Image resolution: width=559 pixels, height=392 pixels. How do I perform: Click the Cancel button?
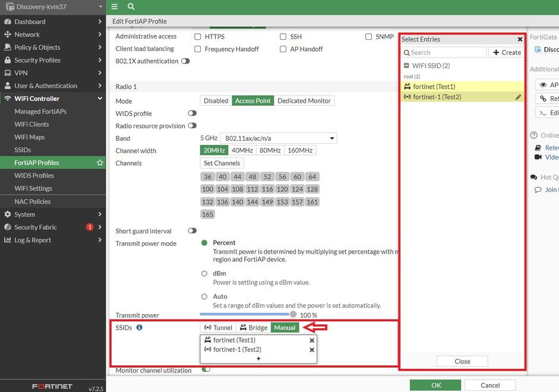(x=490, y=385)
